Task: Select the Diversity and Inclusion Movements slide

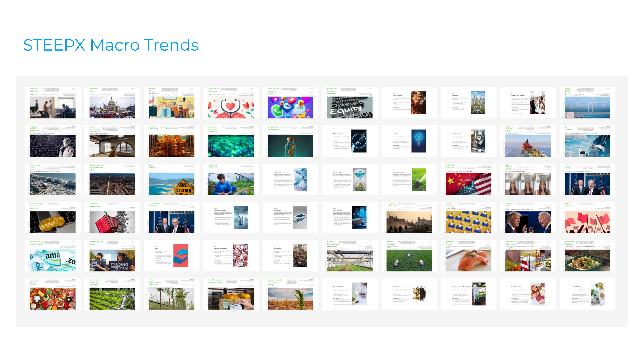Action: pyautogui.click(x=350, y=103)
